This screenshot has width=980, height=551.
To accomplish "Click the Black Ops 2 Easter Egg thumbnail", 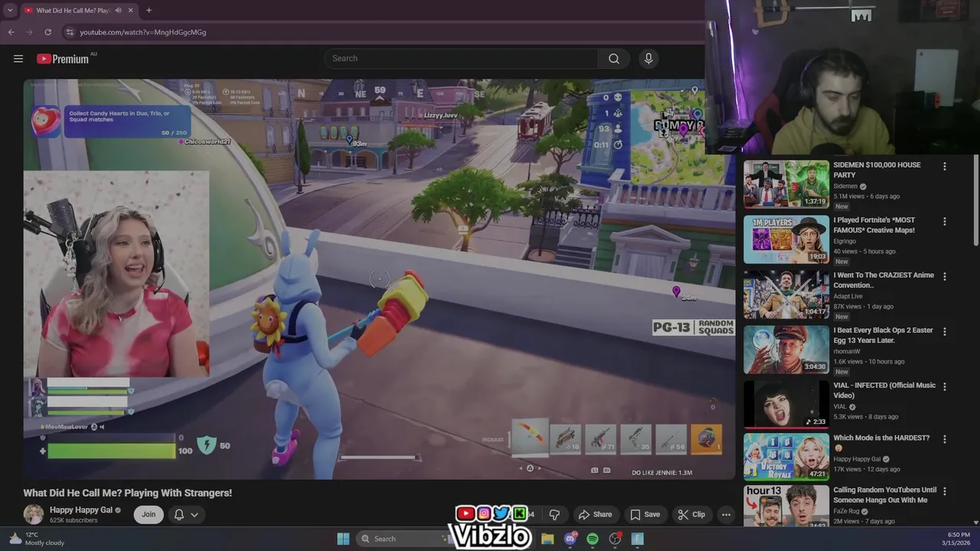I will tap(786, 349).
